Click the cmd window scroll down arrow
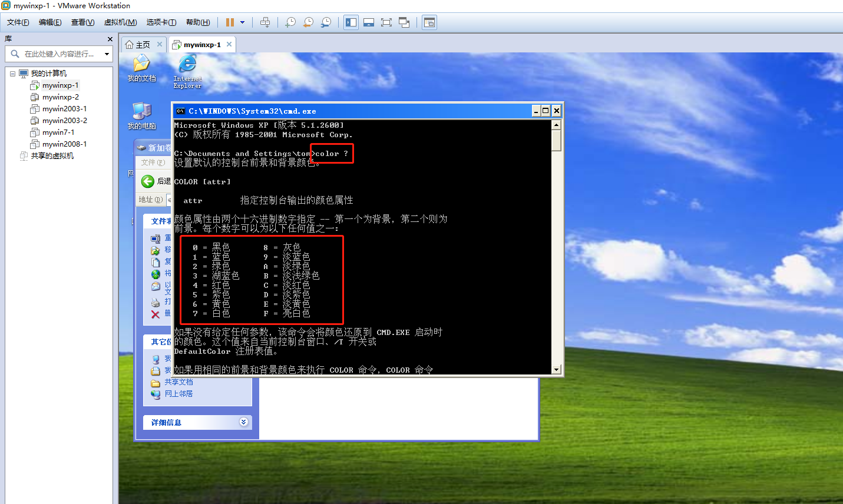Viewport: 843px width, 504px height. point(556,369)
